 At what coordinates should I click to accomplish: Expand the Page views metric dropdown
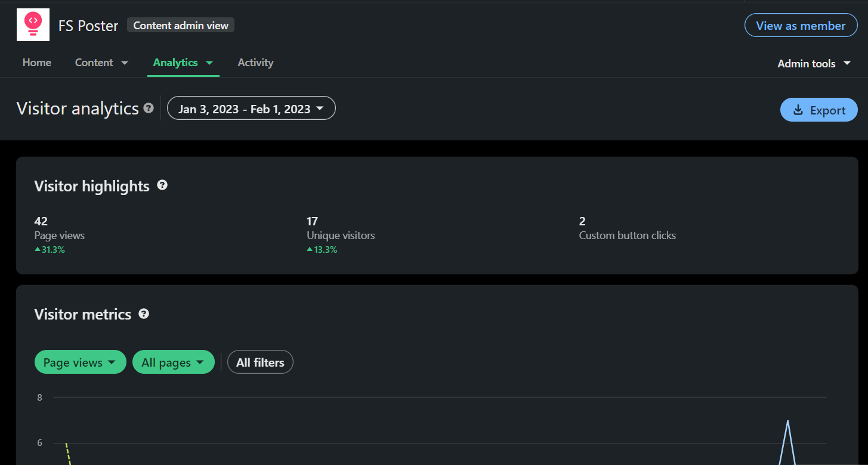coord(81,362)
